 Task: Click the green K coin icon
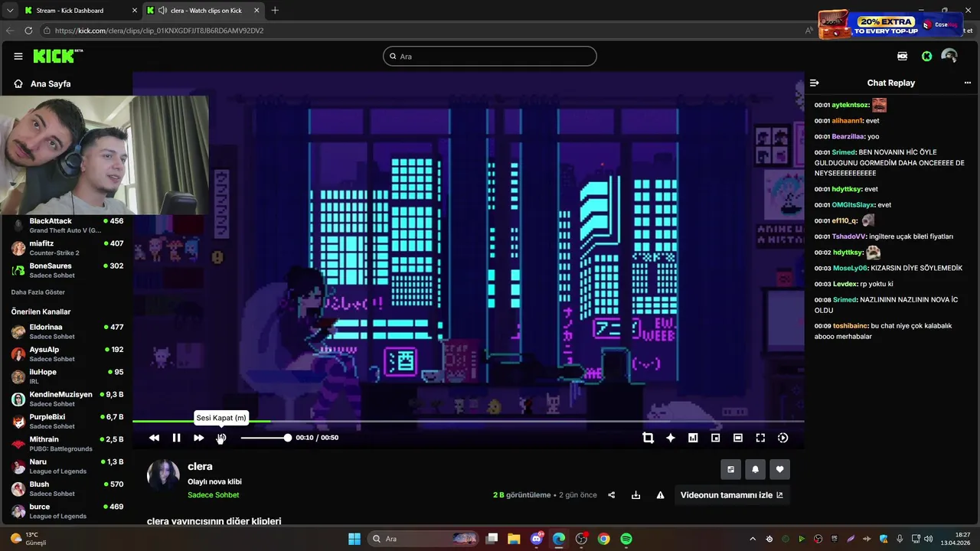926,56
